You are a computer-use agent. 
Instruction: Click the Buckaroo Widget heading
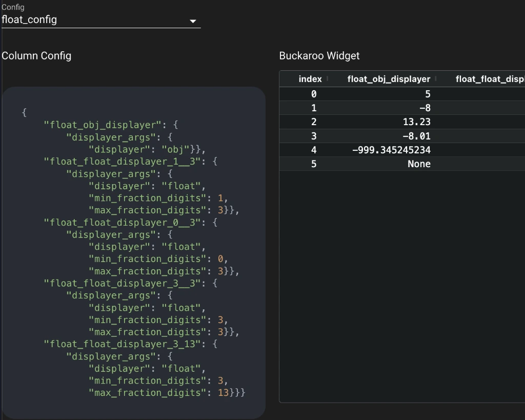coord(319,56)
